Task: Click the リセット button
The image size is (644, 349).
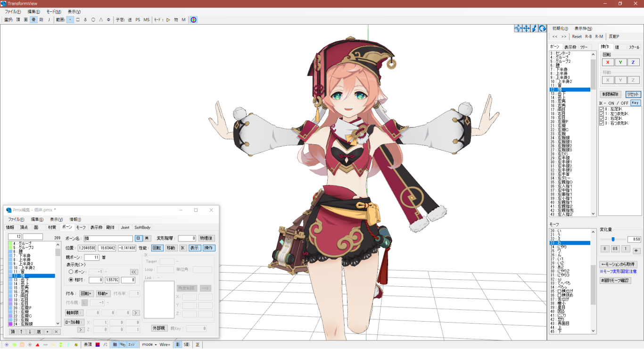Action: [x=633, y=94]
